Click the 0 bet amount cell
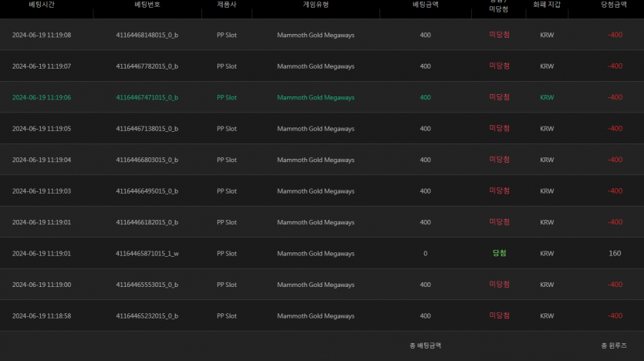Viewport: 644px width, 361px height. (x=426, y=254)
